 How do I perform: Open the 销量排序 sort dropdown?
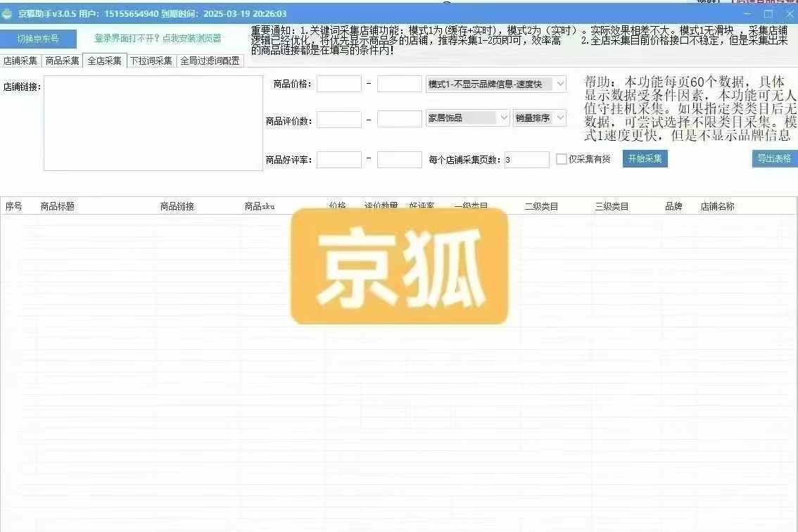pos(560,118)
